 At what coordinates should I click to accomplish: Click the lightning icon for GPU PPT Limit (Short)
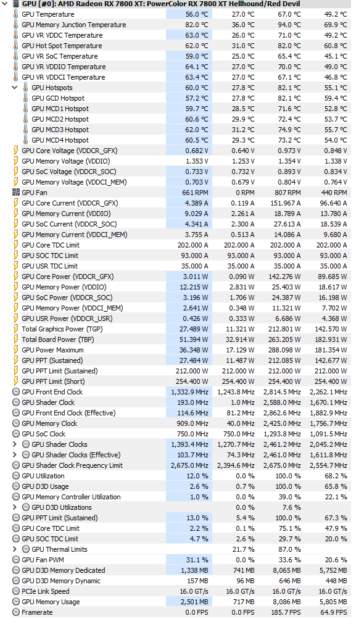(16, 381)
